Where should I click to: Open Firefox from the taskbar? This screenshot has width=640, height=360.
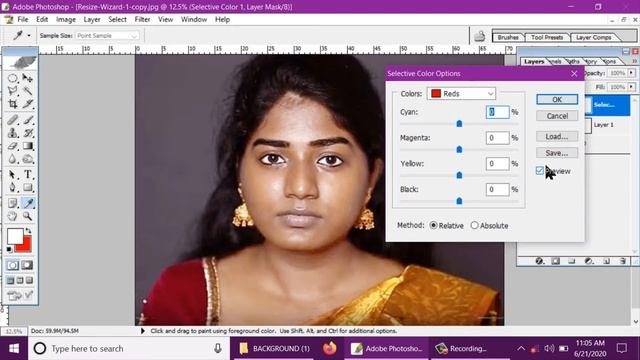click(329, 348)
